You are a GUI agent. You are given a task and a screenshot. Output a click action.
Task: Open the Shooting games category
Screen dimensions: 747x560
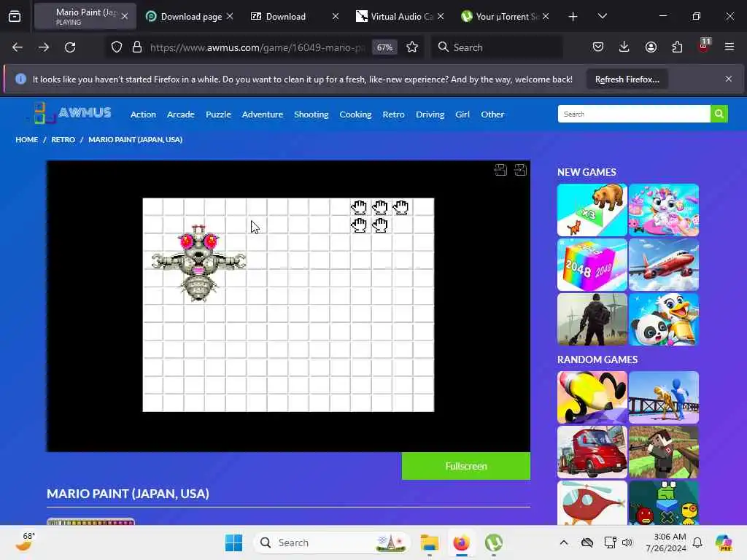[x=311, y=114]
